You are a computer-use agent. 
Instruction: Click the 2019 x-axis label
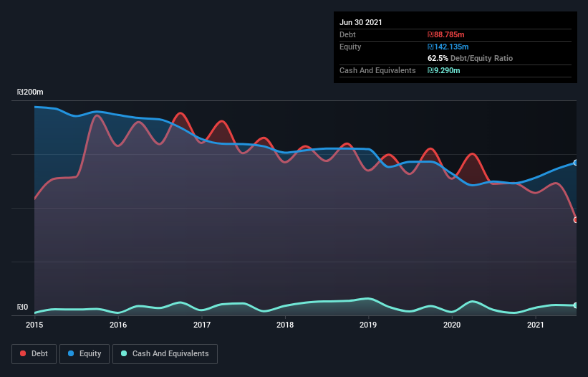(x=368, y=325)
